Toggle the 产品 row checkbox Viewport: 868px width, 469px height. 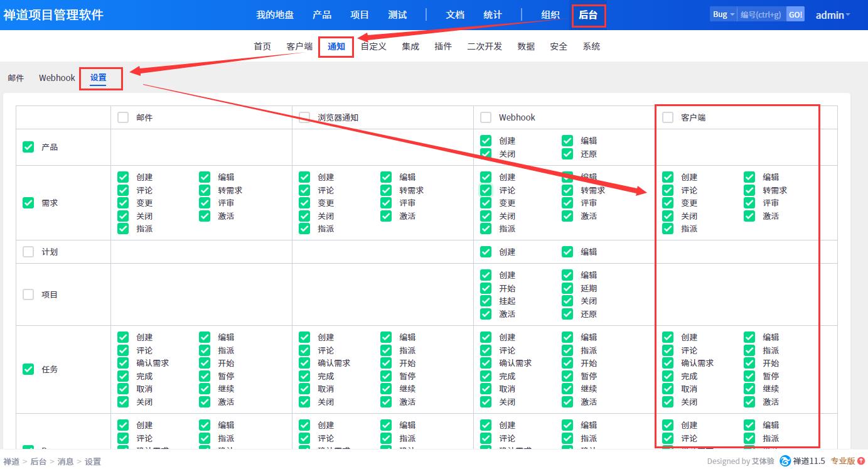coord(28,147)
